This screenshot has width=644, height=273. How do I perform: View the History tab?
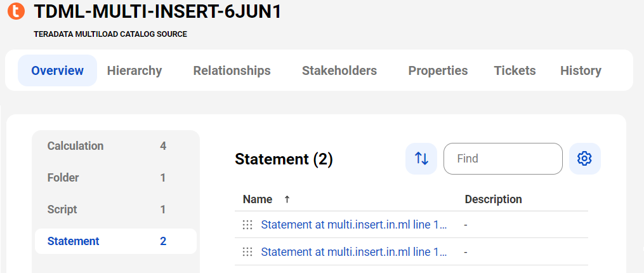pyautogui.click(x=581, y=70)
